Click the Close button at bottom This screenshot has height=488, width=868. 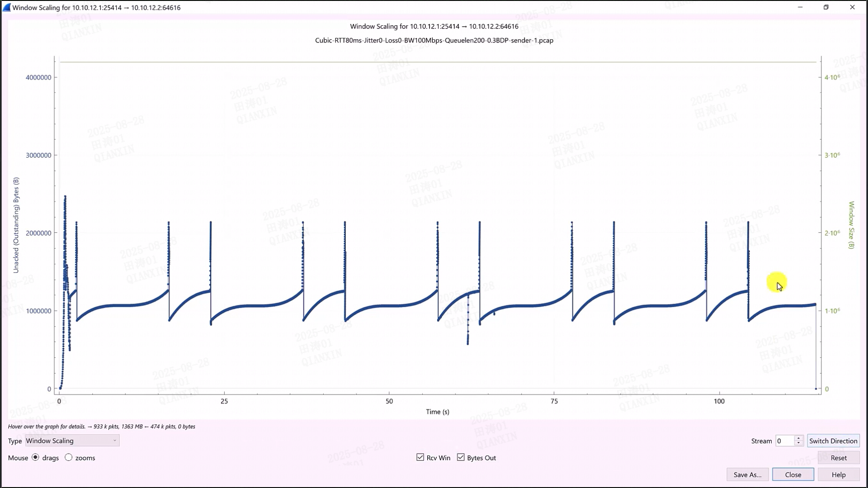(x=793, y=474)
